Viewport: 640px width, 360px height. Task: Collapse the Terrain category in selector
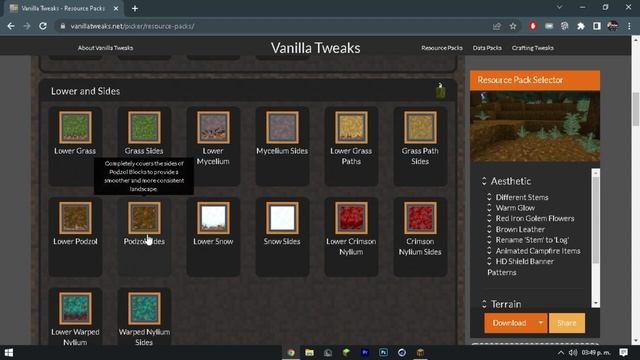(x=484, y=304)
